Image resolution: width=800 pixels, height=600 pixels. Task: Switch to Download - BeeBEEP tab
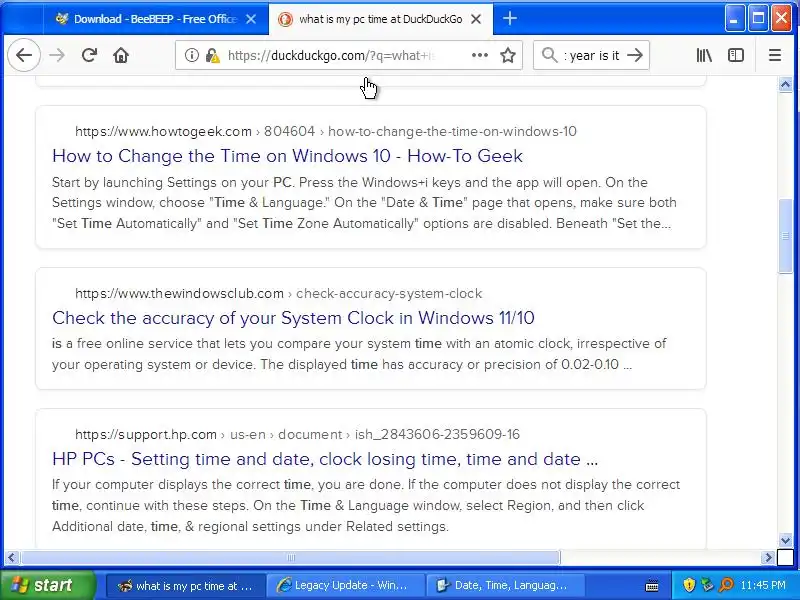coord(156,19)
